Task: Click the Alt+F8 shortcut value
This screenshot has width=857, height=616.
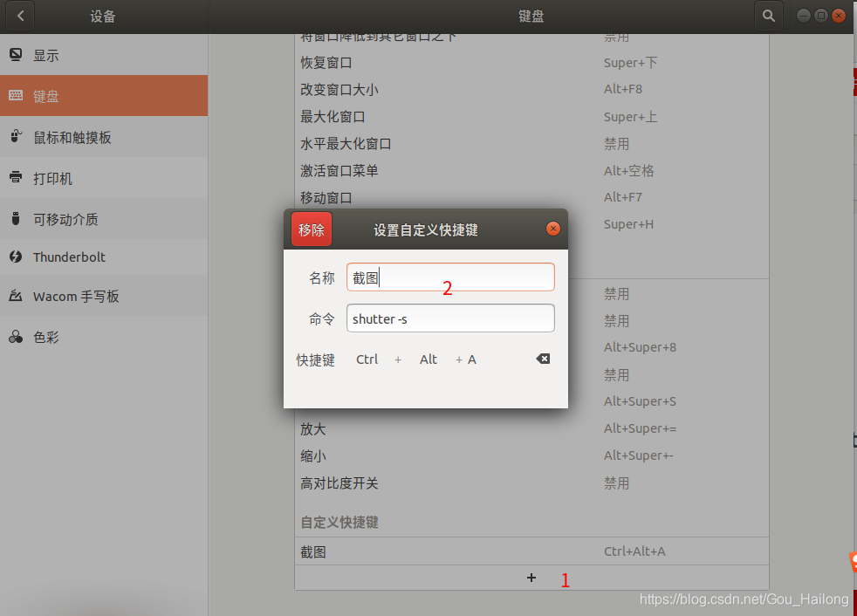Action: click(x=622, y=89)
